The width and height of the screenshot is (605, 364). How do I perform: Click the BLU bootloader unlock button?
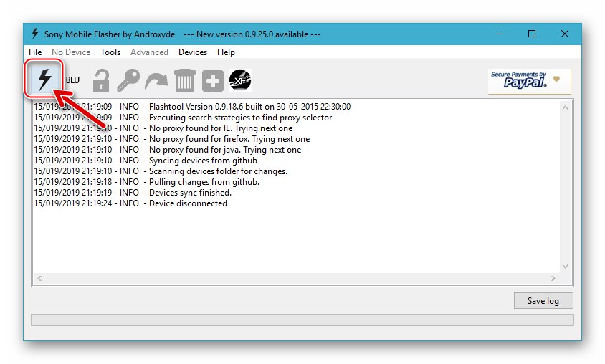(x=72, y=80)
